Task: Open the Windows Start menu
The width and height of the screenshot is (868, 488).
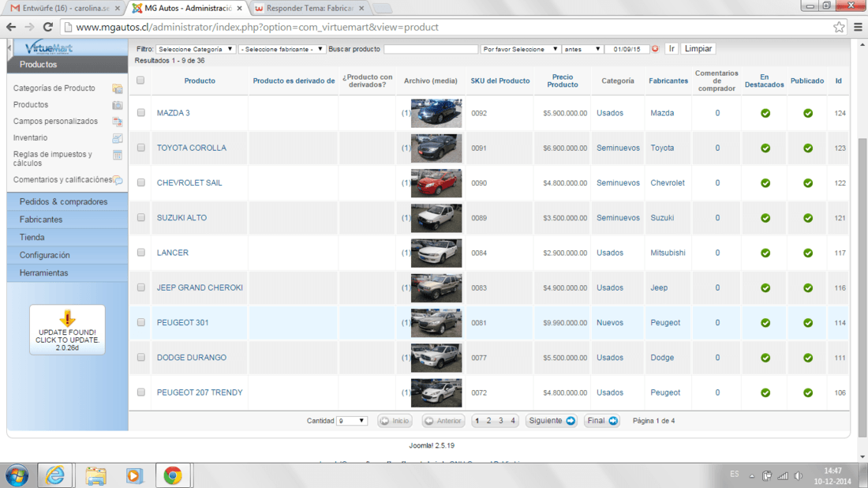Action: pyautogui.click(x=17, y=475)
